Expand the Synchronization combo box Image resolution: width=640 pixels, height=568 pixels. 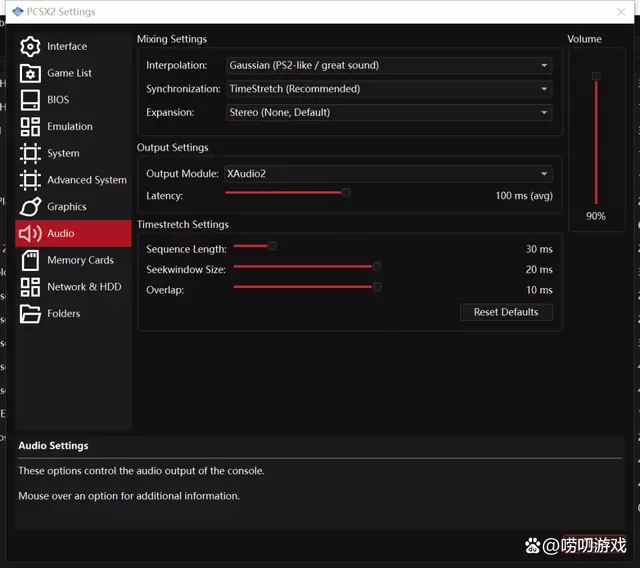point(389,89)
